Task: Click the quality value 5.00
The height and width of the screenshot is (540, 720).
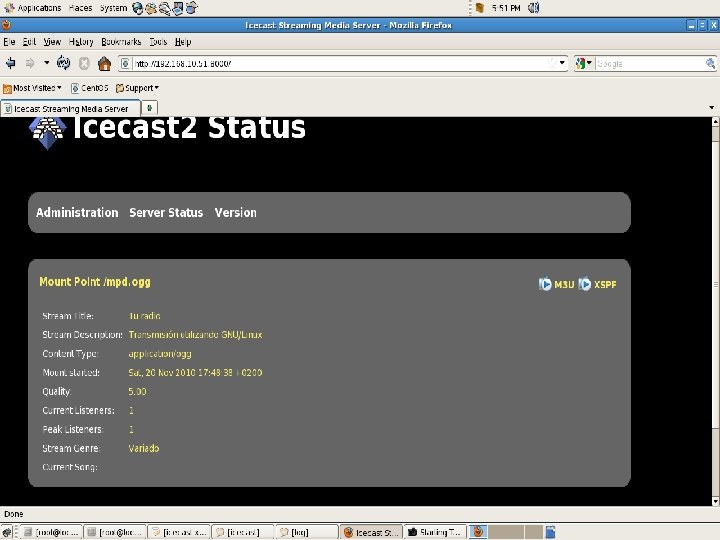Action: point(137,392)
